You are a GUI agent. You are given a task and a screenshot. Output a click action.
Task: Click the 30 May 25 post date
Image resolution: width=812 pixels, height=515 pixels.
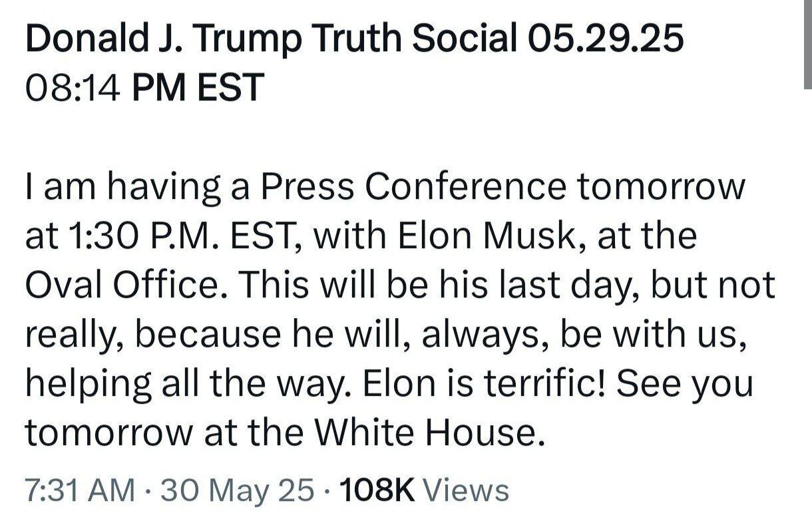tap(238, 492)
